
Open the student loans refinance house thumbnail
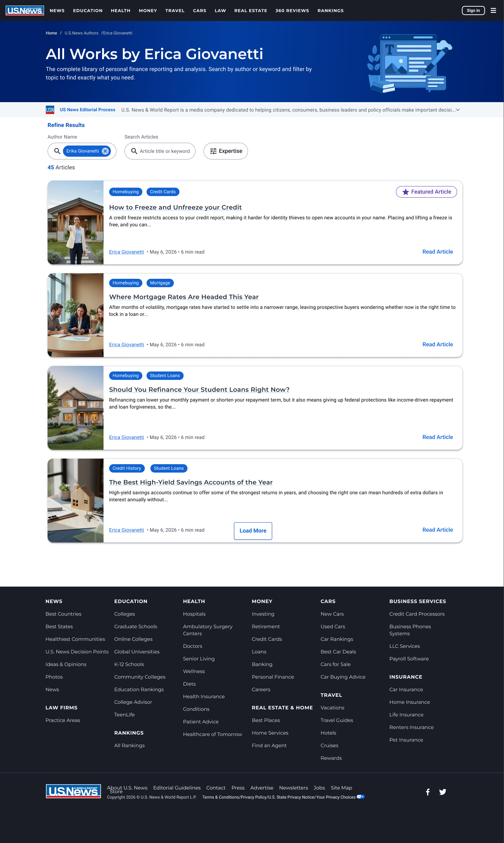[x=76, y=408]
